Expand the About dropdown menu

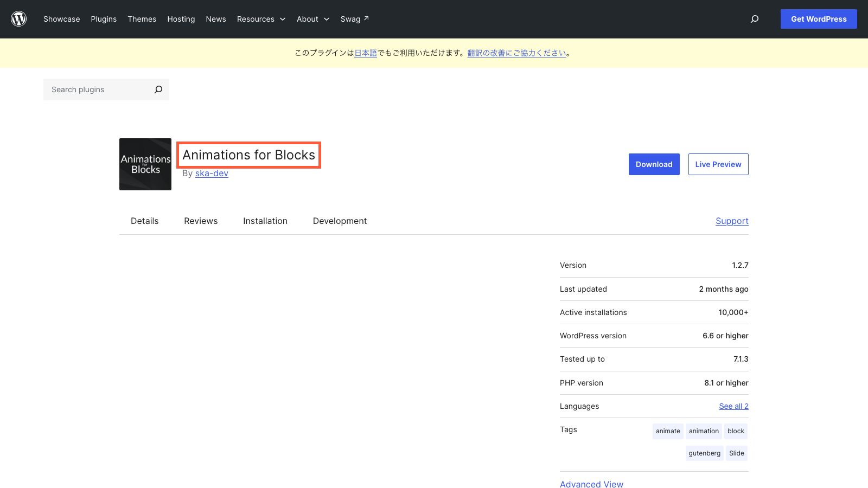pos(313,19)
